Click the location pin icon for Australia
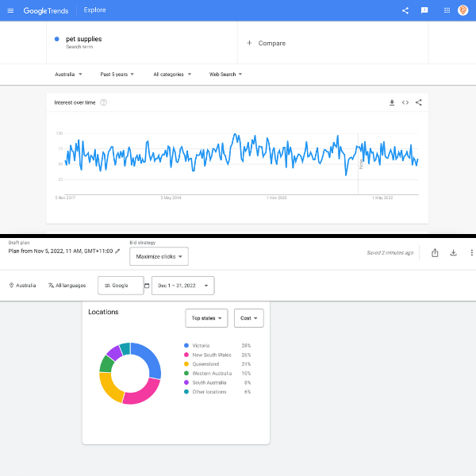 point(12,286)
